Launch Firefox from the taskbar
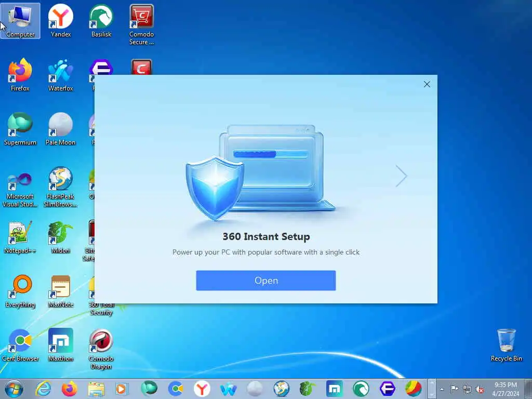This screenshot has width=532, height=399. 70,389
